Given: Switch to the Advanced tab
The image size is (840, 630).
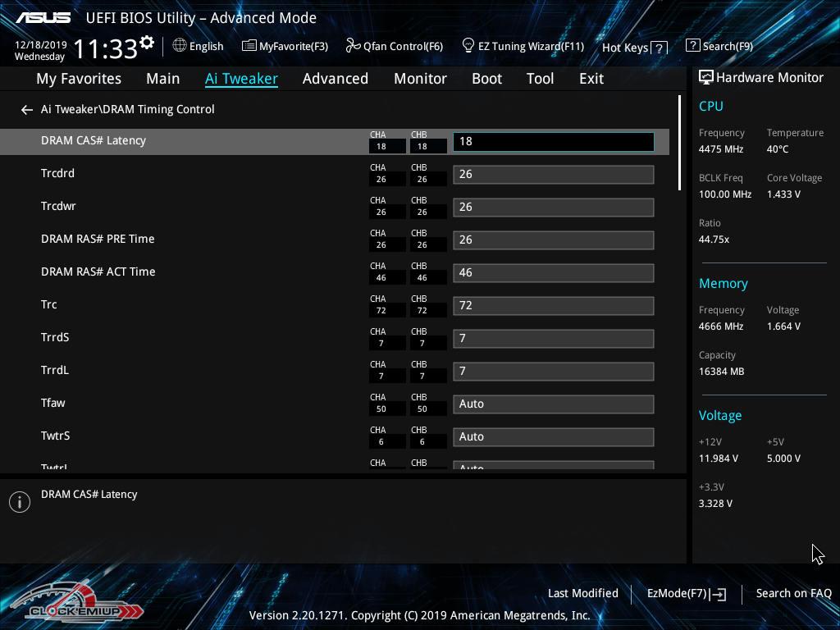Looking at the screenshot, I should pyautogui.click(x=335, y=79).
